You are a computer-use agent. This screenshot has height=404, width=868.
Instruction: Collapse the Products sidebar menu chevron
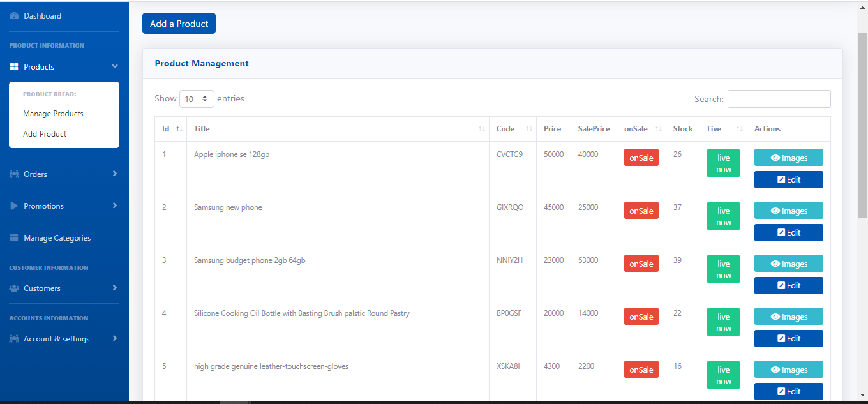(115, 66)
